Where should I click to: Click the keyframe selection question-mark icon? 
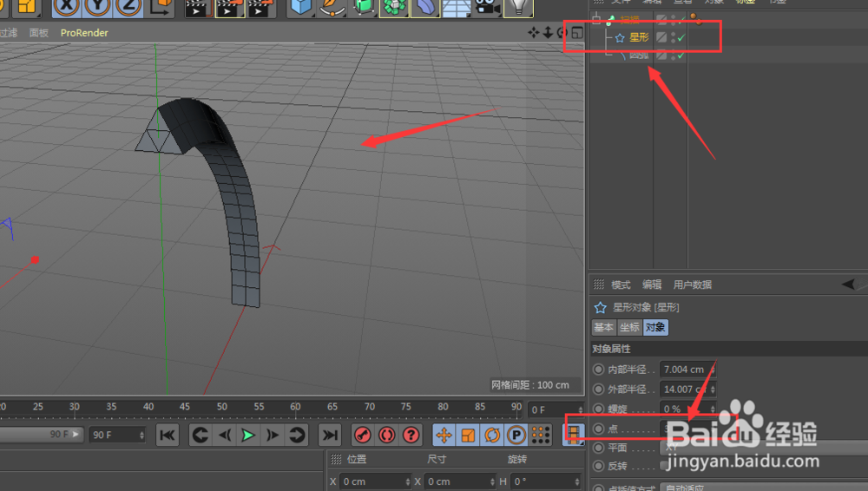pos(411,435)
